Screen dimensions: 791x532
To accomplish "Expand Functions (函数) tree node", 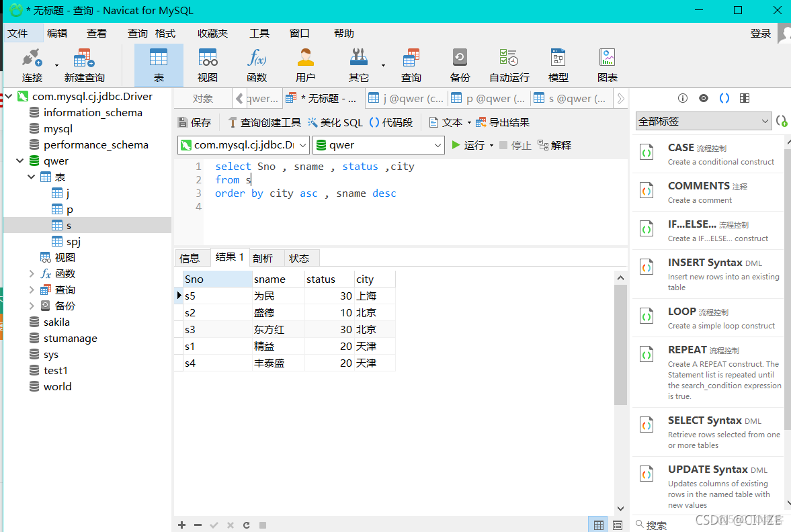I will 32,274.
